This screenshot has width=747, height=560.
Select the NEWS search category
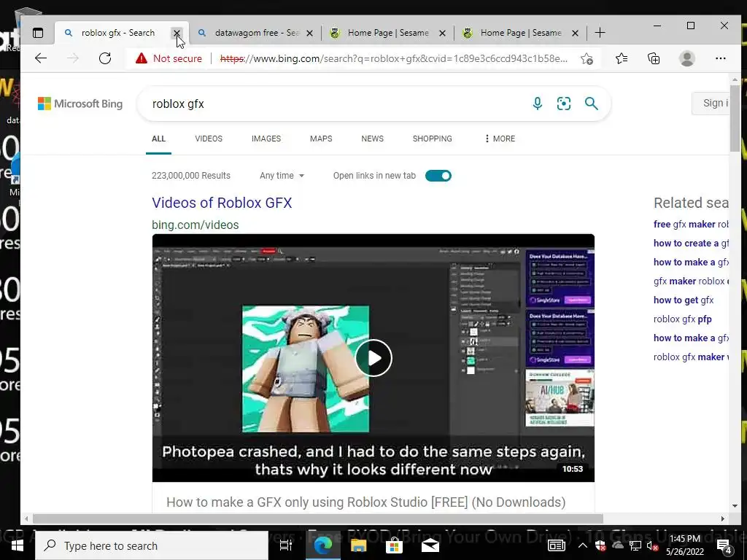[373, 139]
